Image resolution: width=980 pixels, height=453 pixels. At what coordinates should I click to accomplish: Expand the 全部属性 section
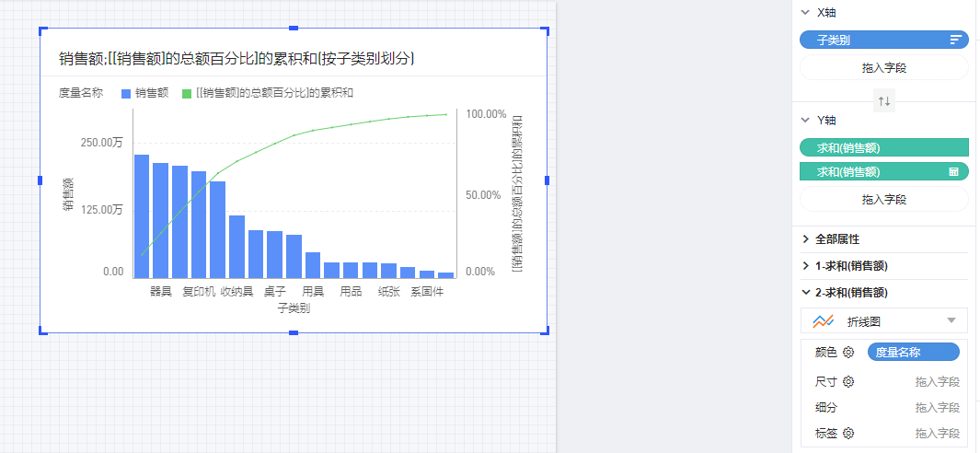coord(806,239)
